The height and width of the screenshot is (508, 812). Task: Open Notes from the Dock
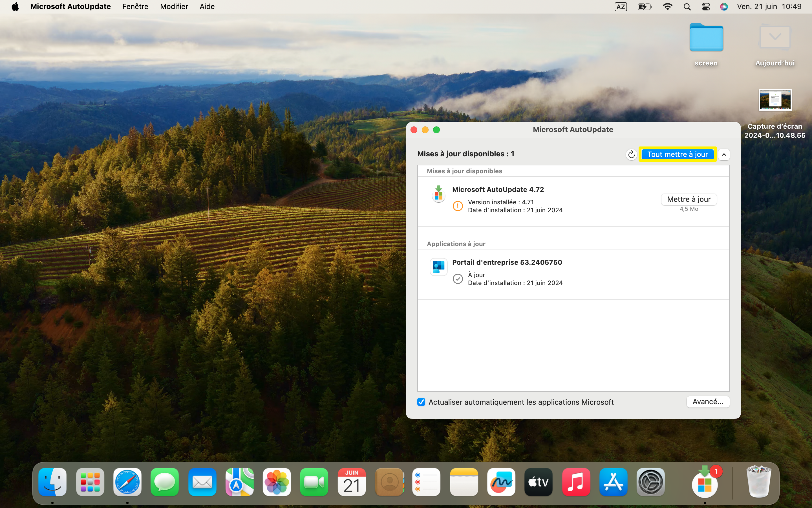pyautogui.click(x=464, y=482)
